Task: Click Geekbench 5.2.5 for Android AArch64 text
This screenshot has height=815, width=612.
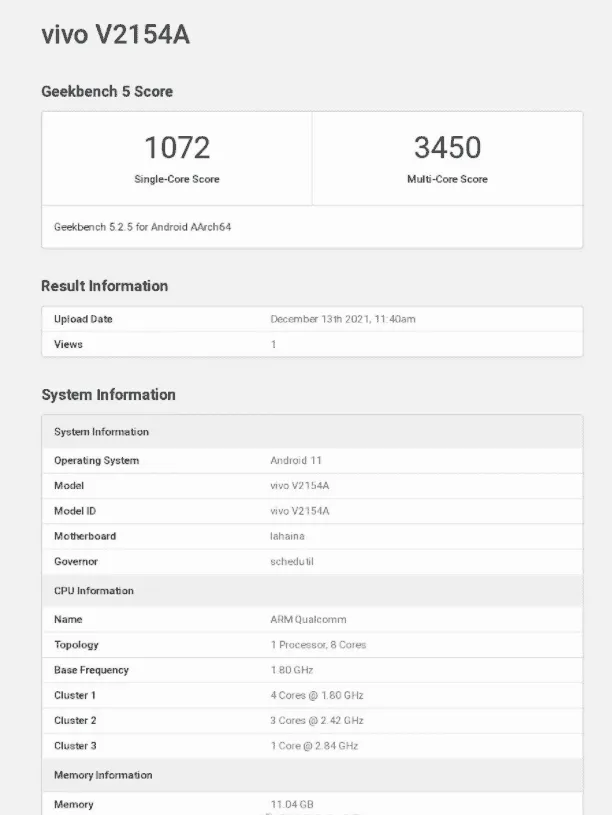Action: (x=142, y=227)
